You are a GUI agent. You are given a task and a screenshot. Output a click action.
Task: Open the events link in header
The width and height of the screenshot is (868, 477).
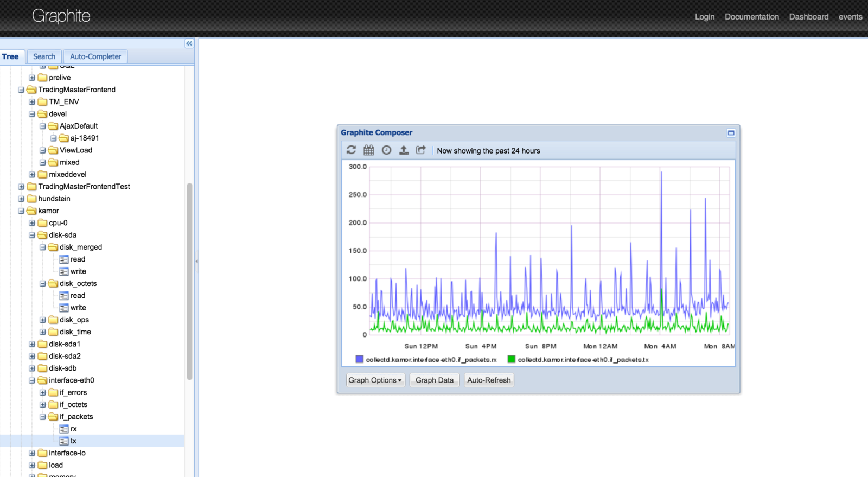(851, 17)
